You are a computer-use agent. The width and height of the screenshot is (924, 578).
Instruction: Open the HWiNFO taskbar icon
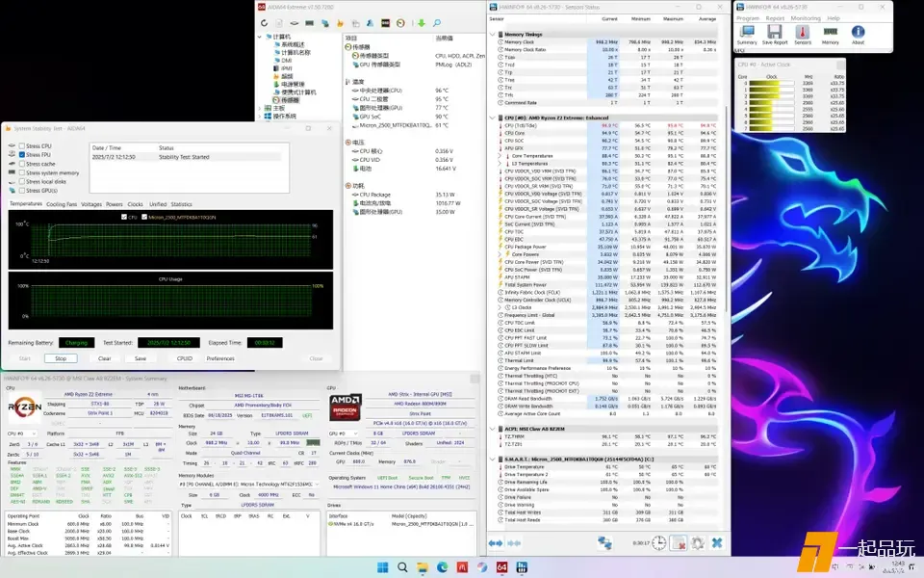tap(522, 567)
